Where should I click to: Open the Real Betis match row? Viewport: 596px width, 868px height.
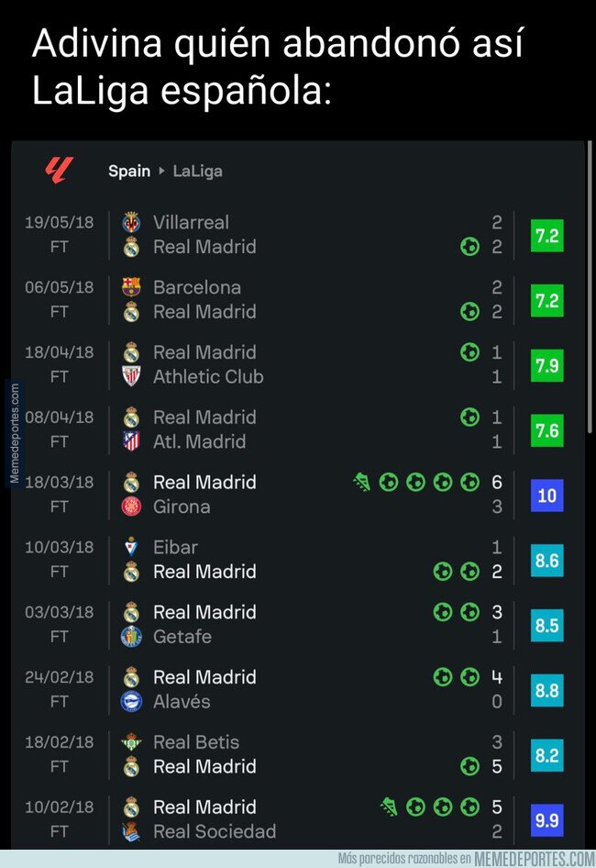pyautogui.click(x=303, y=754)
